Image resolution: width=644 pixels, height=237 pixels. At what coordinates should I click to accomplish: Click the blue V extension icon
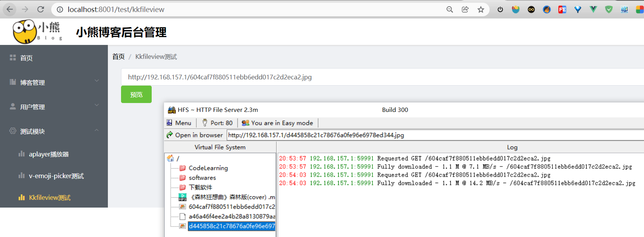click(x=578, y=9)
